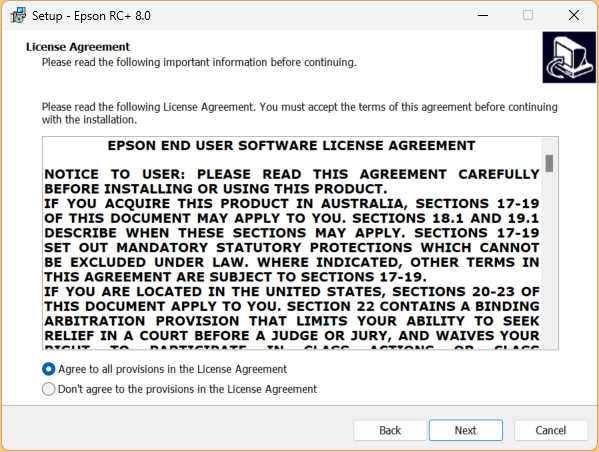This screenshot has width=599, height=452.
Task: Go Back to the previous setup page
Action: click(x=390, y=430)
